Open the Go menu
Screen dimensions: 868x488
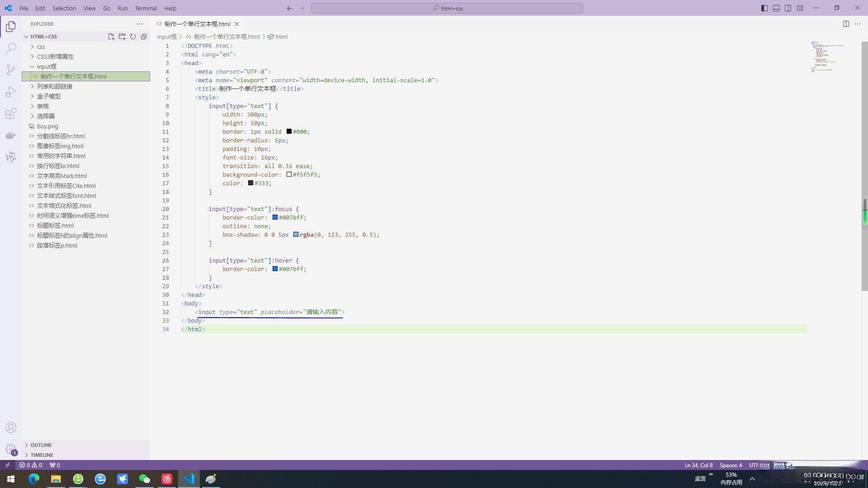click(107, 8)
